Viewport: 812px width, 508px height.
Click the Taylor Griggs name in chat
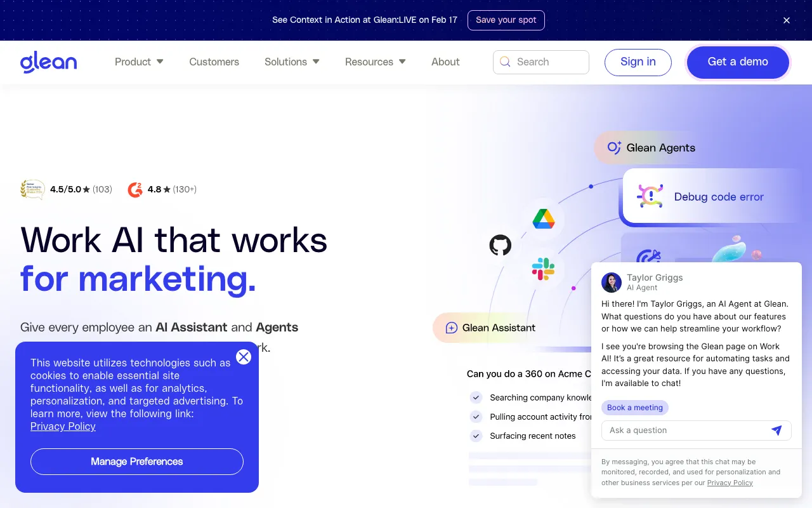point(655,277)
